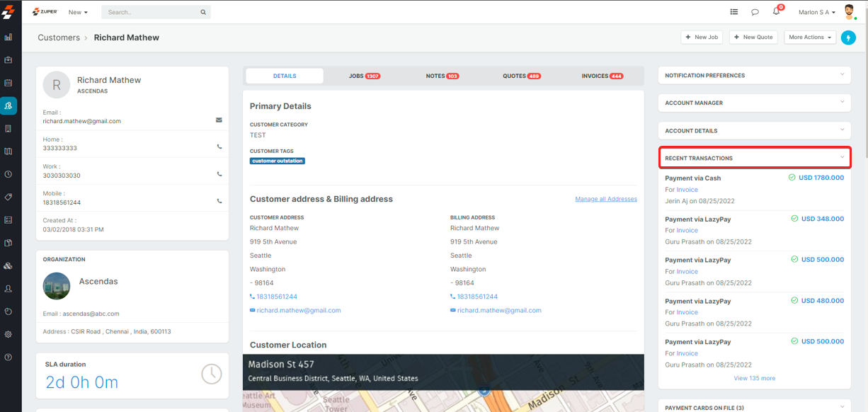Open the More Actions dropdown
This screenshot has width=868, height=412.
tap(810, 38)
